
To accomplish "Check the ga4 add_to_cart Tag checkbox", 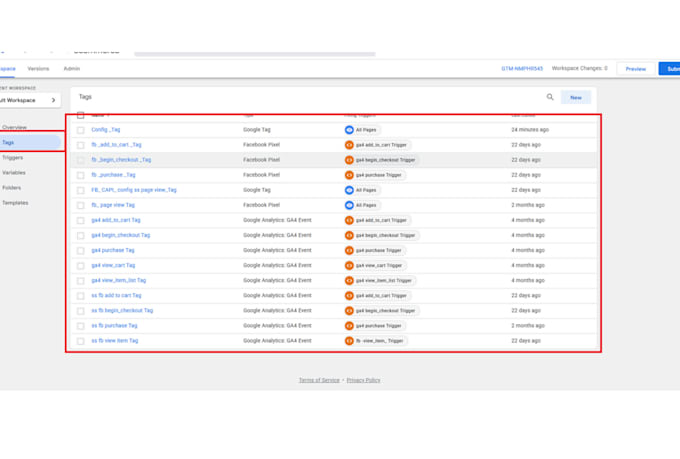I will pyautogui.click(x=81, y=220).
